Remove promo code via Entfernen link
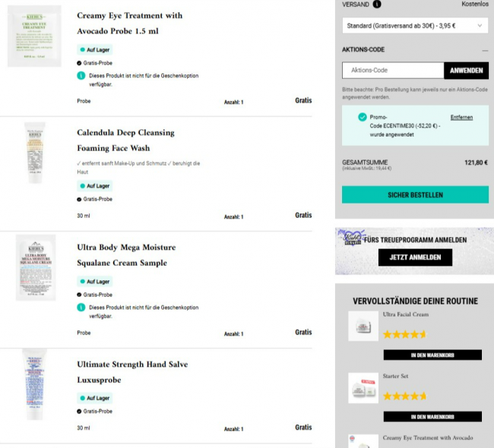Viewport: 494px width, 448px height. click(x=461, y=117)
